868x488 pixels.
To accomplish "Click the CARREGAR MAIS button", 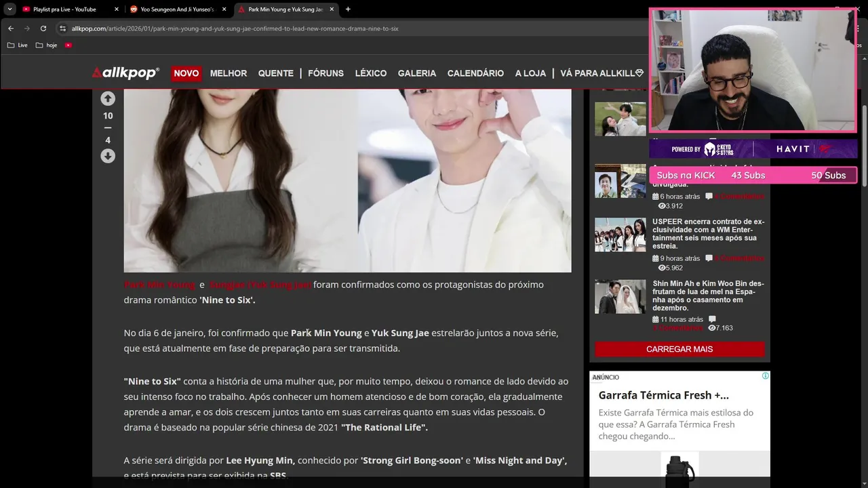I will tap(679, 349).
